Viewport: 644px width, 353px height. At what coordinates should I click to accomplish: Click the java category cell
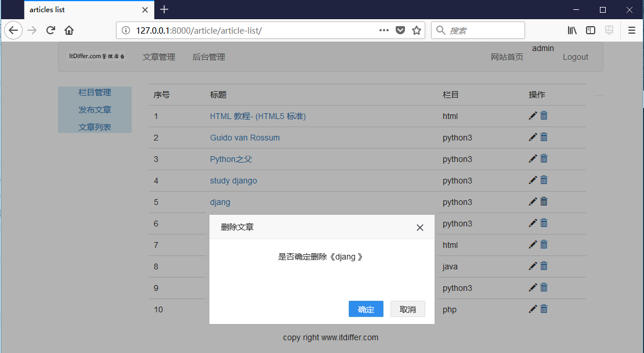click(450, 266)
